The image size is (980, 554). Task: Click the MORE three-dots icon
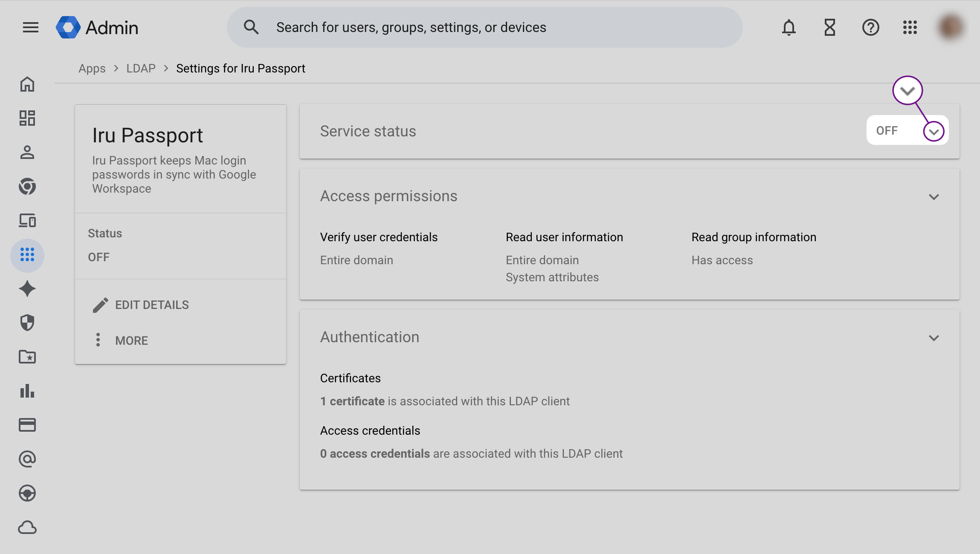98,340
